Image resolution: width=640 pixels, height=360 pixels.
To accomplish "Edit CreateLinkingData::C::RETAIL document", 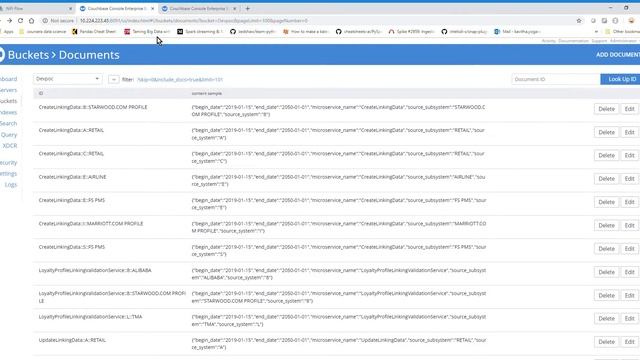I will 629,156.
